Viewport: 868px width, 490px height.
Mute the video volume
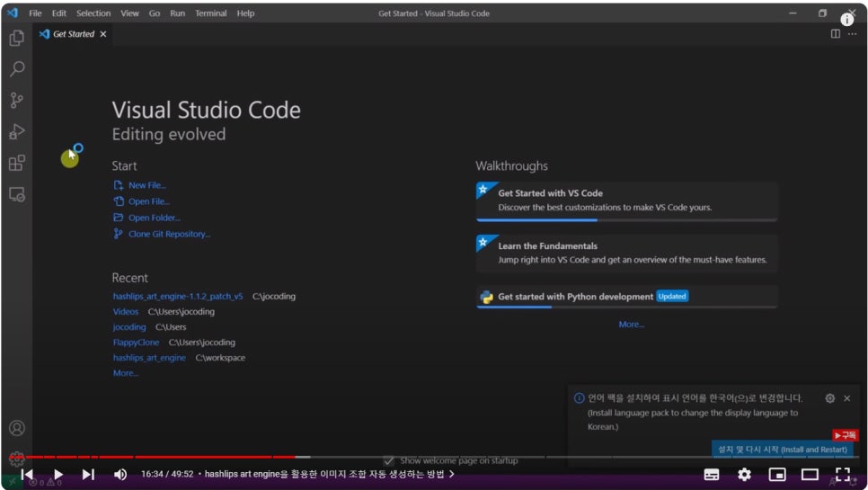pos(120,475)
